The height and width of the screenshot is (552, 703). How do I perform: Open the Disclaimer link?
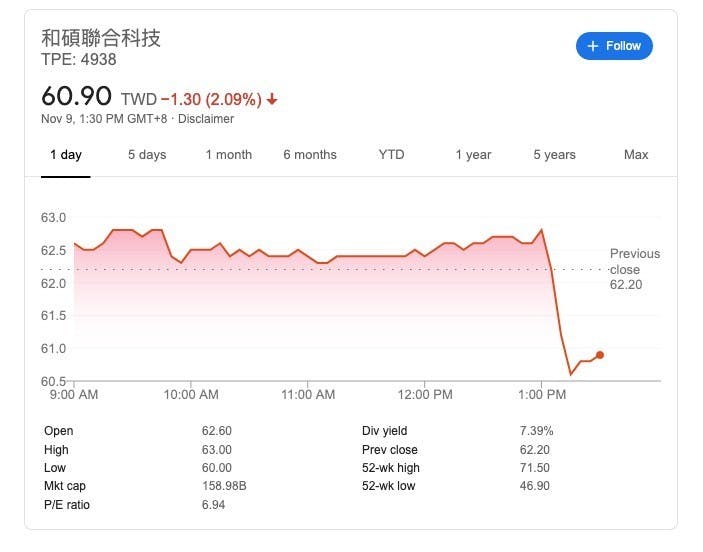click(206, 119)
